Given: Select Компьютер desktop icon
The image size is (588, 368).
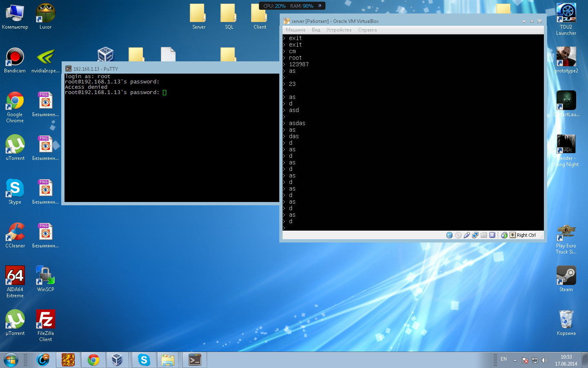Looking at the screenshot, I should 15,16.
